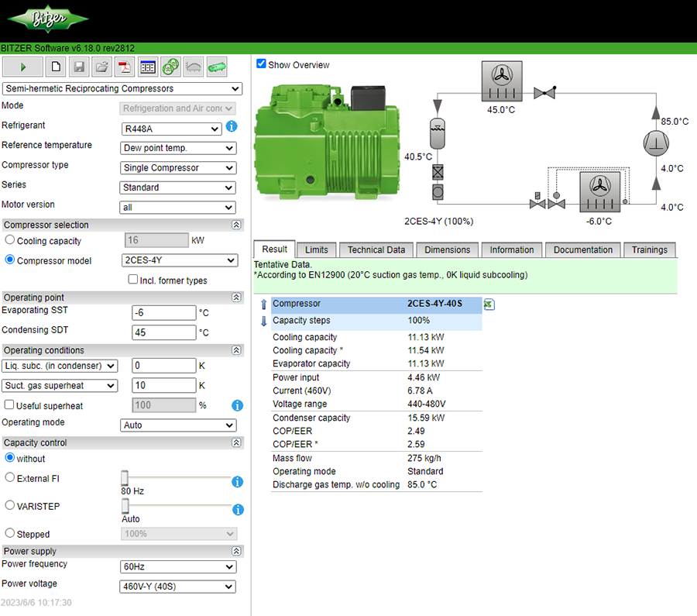Switch to the Limits tab

tap(317, 250)
